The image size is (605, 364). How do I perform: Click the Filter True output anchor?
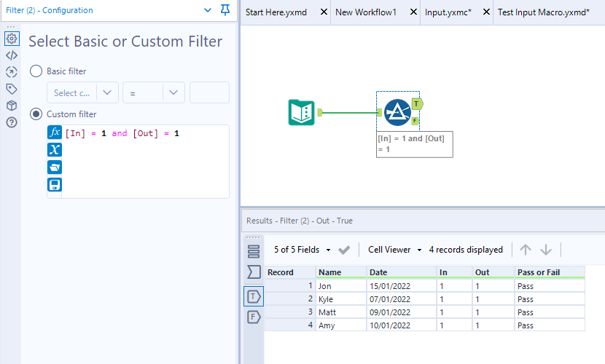[x=417, y=104]
